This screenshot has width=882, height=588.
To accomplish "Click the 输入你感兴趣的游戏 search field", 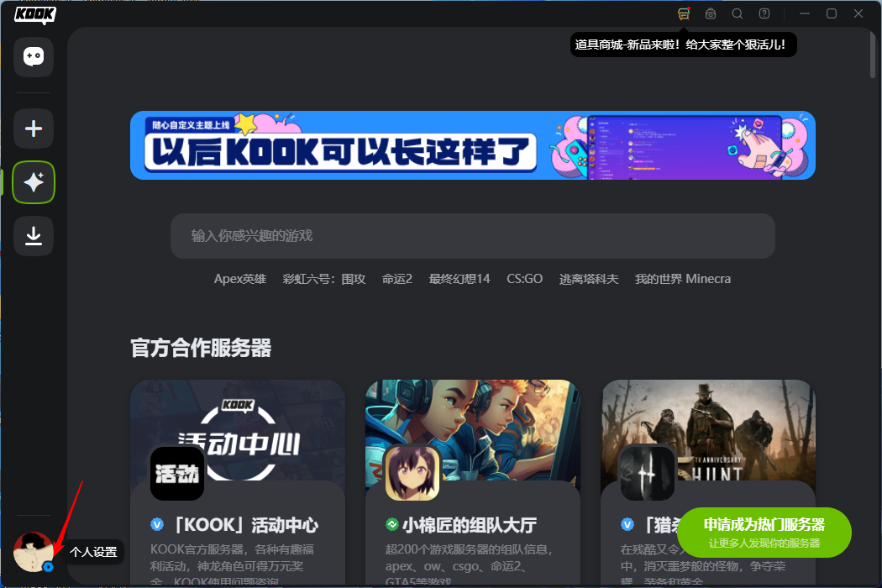I will 472,236.
